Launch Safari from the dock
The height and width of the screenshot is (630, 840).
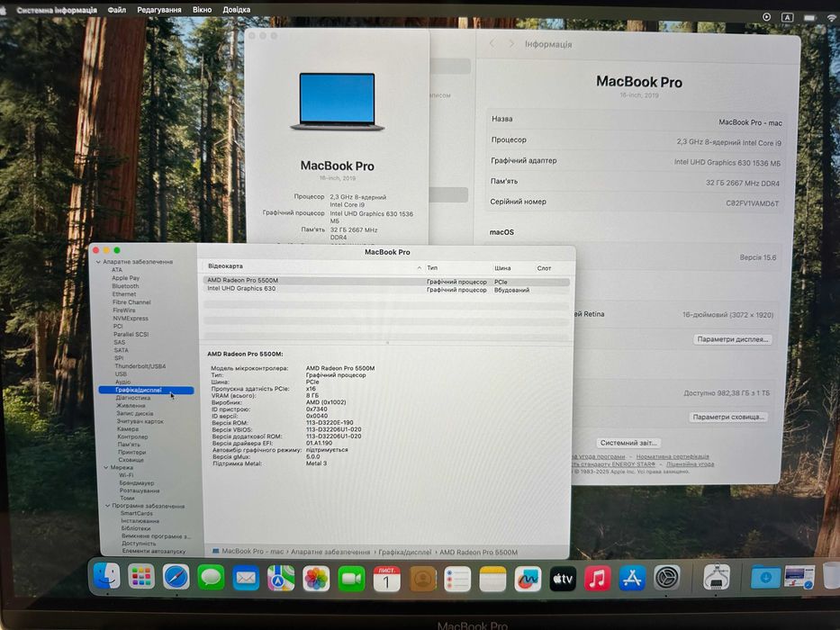(176, 578)
